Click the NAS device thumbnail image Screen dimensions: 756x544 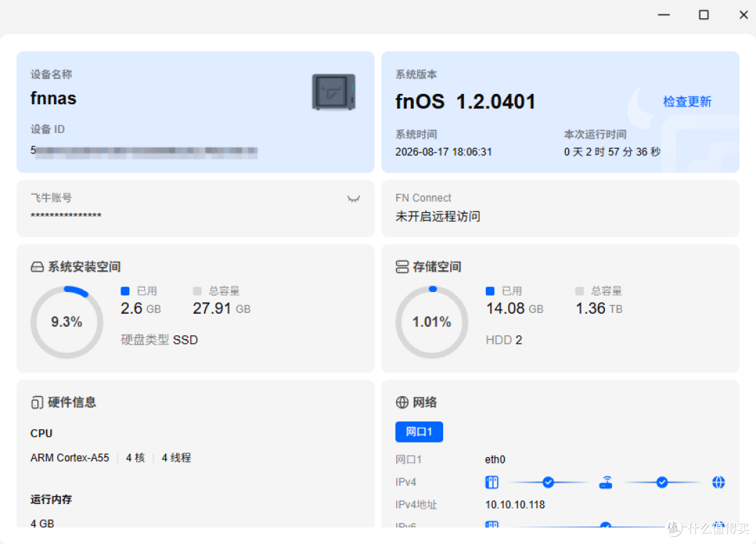point(334,92)
